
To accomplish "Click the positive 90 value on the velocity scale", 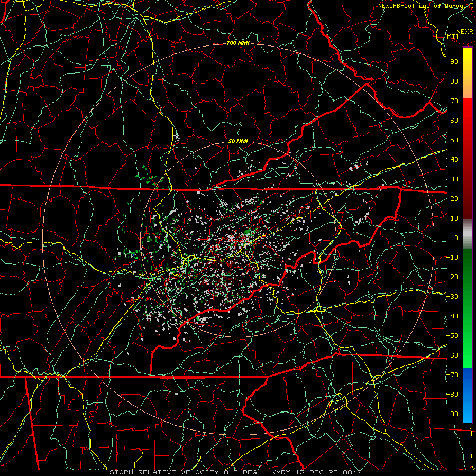I will pos(454,62).
